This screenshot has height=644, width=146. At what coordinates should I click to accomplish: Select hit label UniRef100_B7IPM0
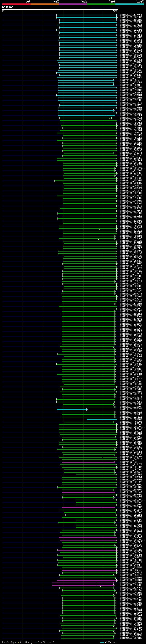pos(131,507)
